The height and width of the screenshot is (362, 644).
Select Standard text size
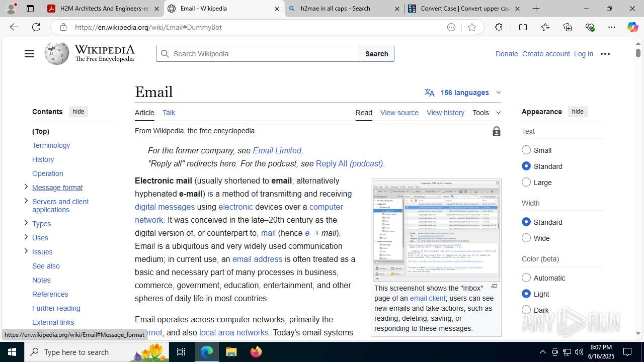click(x=526, y=166)
